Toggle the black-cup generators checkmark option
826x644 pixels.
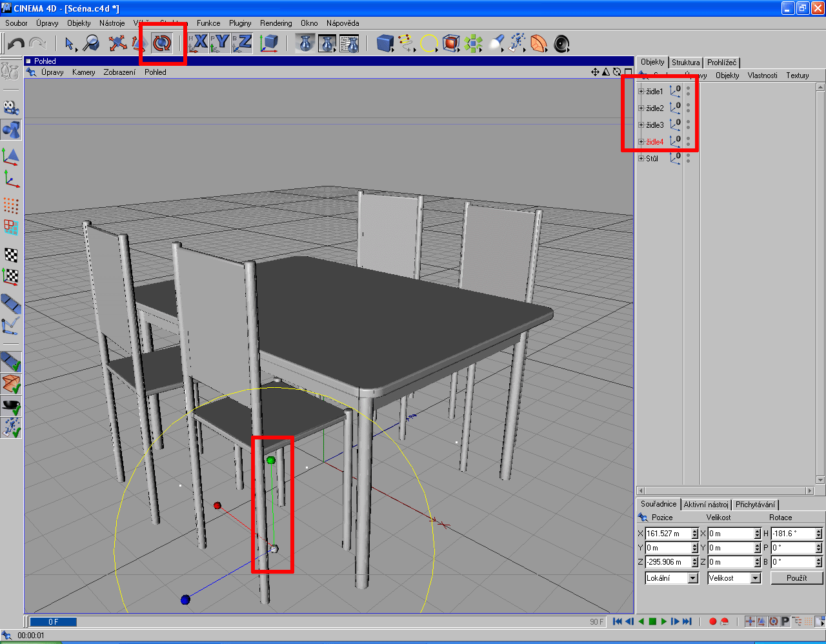[11, 406]
